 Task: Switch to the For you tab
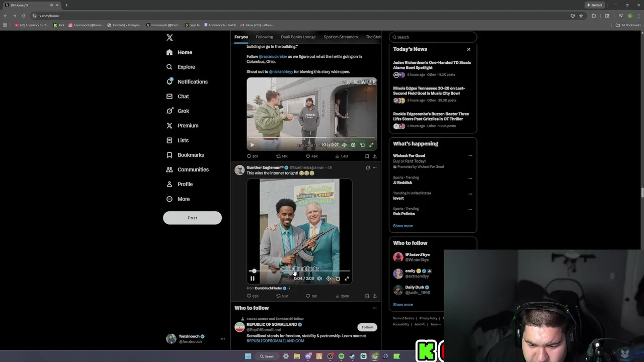(241, 37)
